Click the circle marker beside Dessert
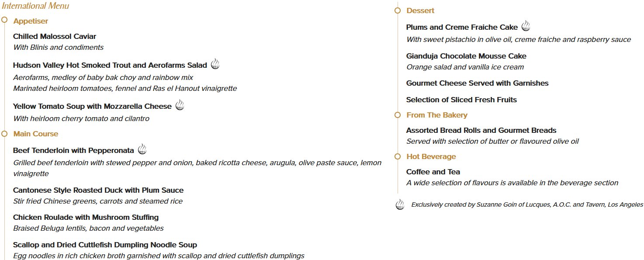Screen dimensions: 644x260 point(398,10)
